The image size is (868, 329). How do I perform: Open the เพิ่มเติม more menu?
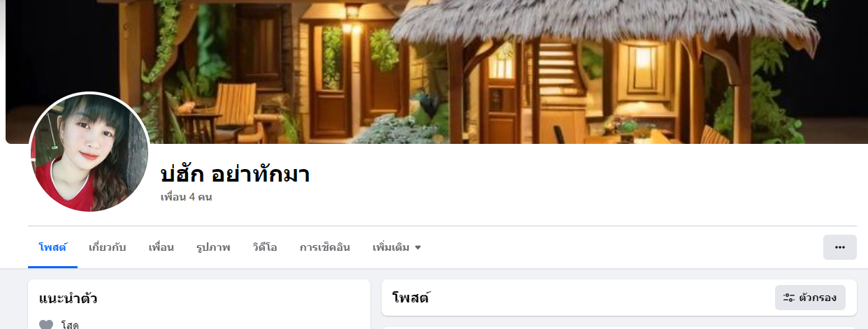pos(397,247)
